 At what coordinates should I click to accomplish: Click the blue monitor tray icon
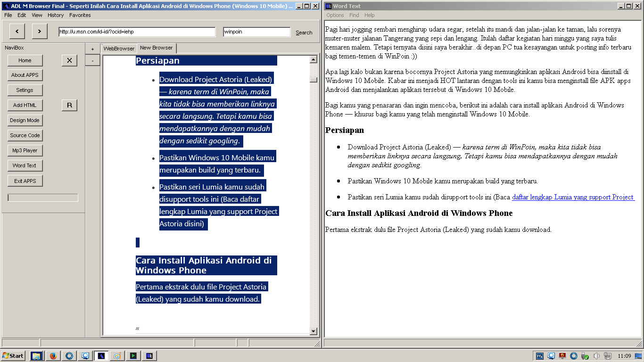[x=551, y=356]
